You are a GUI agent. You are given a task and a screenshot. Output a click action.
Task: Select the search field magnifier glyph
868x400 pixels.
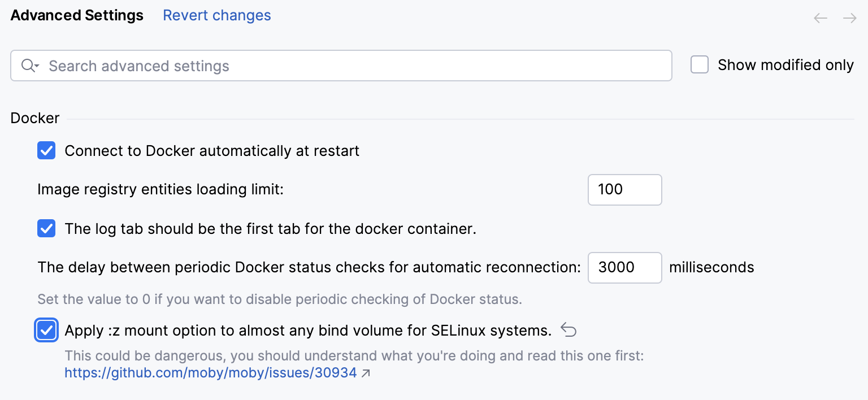pos(26,66)
